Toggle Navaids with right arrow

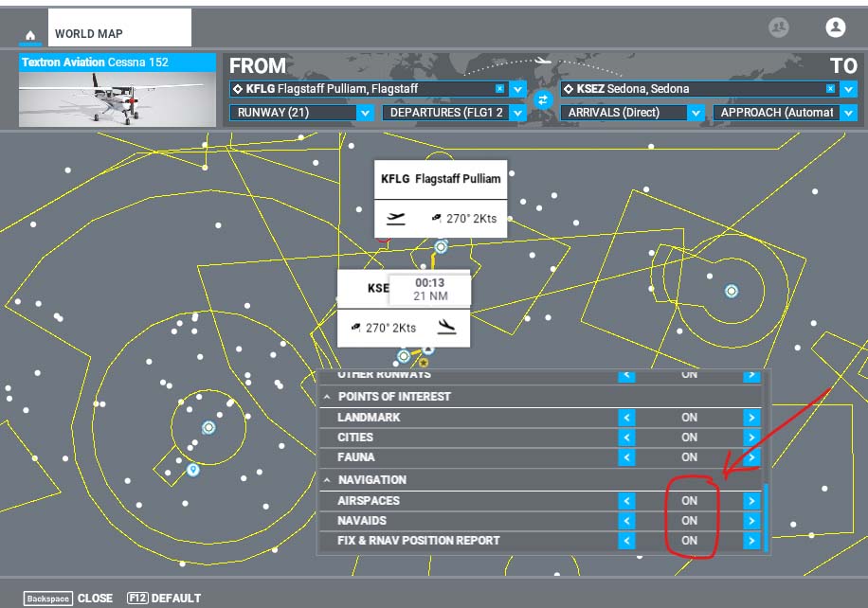pos(751,521)
